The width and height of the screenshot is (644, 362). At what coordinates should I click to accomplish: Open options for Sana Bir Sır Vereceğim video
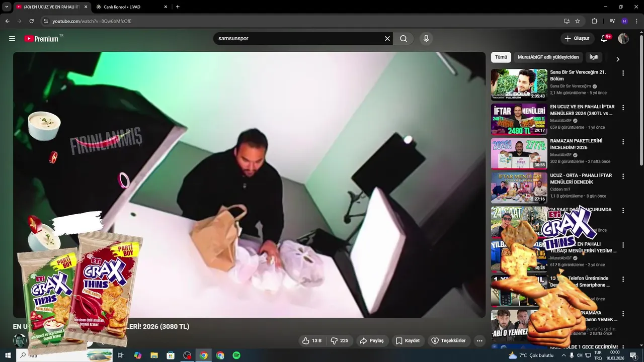click(x=623, y=73)
